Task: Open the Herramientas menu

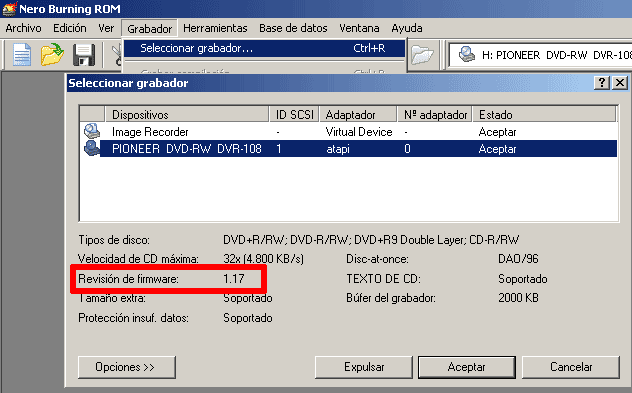Action: click(215, 28)
